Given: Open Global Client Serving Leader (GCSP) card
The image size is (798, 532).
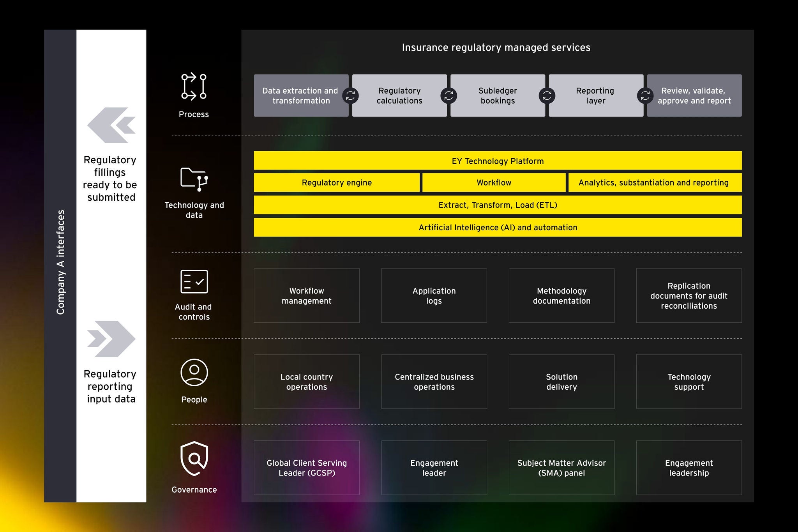Looking at the screenshot, I should [307, 468].
